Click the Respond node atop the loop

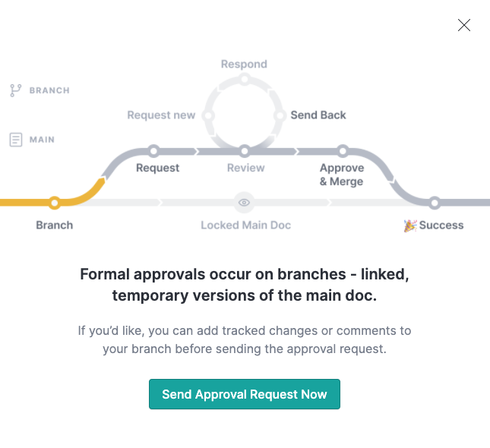tap(245, 79)
